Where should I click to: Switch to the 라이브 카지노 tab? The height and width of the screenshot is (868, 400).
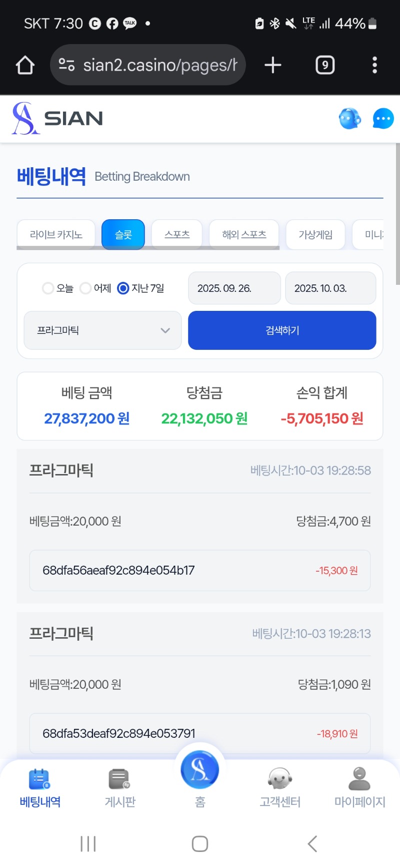point(56,234)
